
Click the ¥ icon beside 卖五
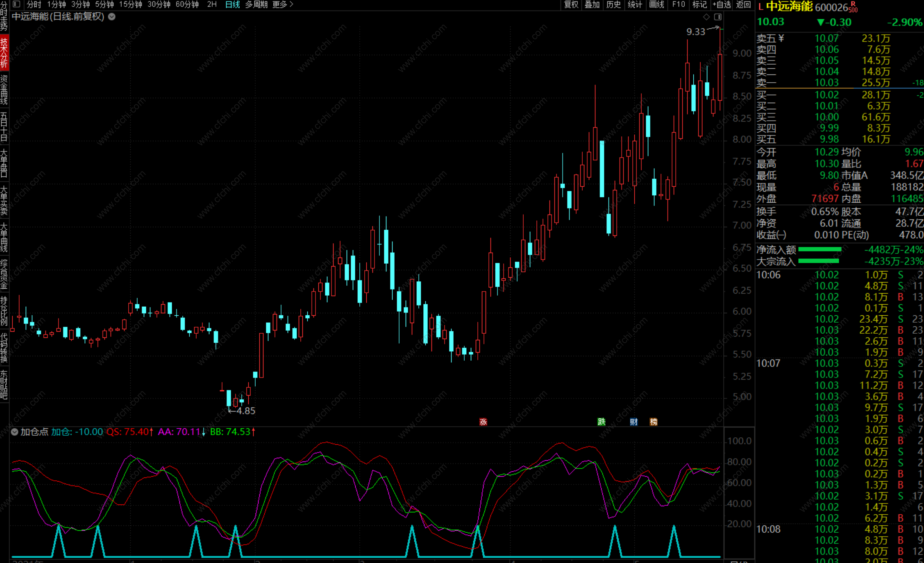click(x=781, y=38)
